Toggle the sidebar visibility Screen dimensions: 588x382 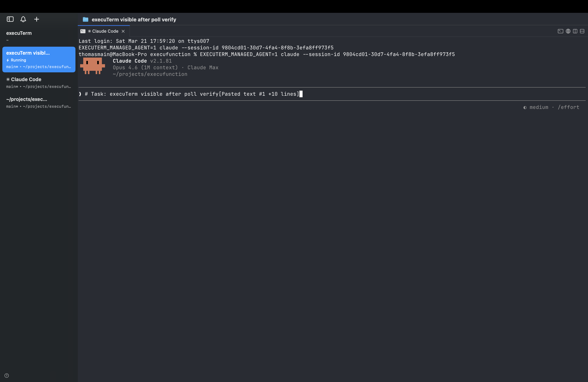pyautogui.click(x=10, y=19)
